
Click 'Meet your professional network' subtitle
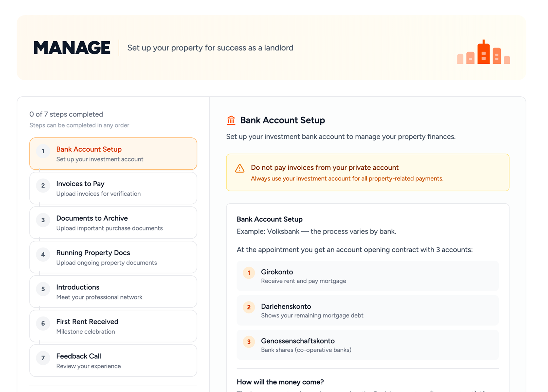tap(99, 297)
